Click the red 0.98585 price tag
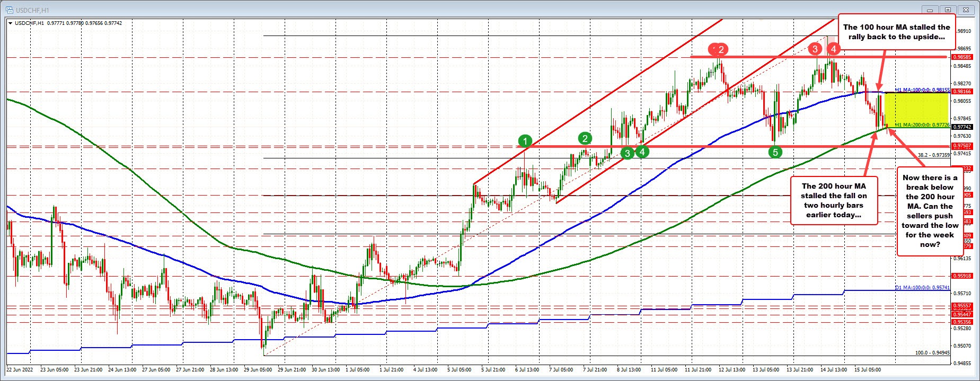This screenshot has height=381, width=980. pyautogui.click(x=962, y=57)
